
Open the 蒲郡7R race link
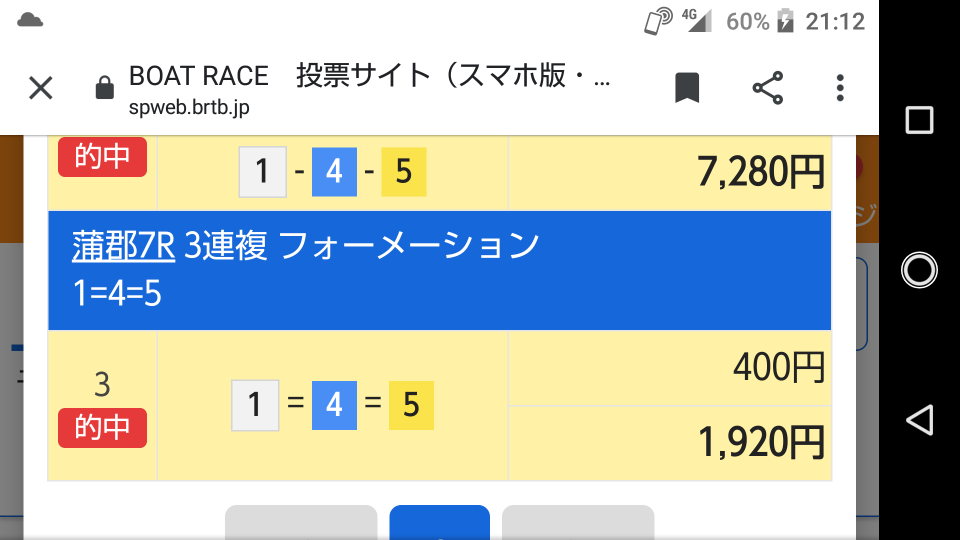(x=124, y=246)
